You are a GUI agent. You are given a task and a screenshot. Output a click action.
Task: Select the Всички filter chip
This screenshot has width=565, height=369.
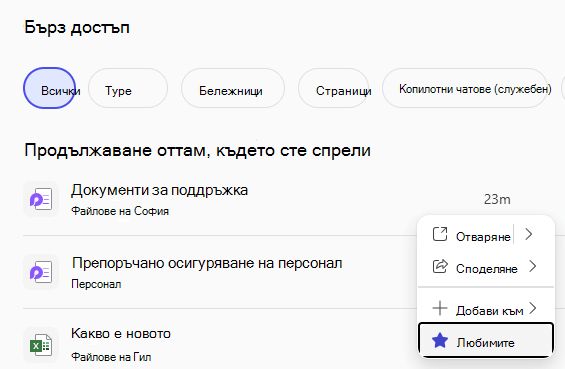[x=49, y=88]
